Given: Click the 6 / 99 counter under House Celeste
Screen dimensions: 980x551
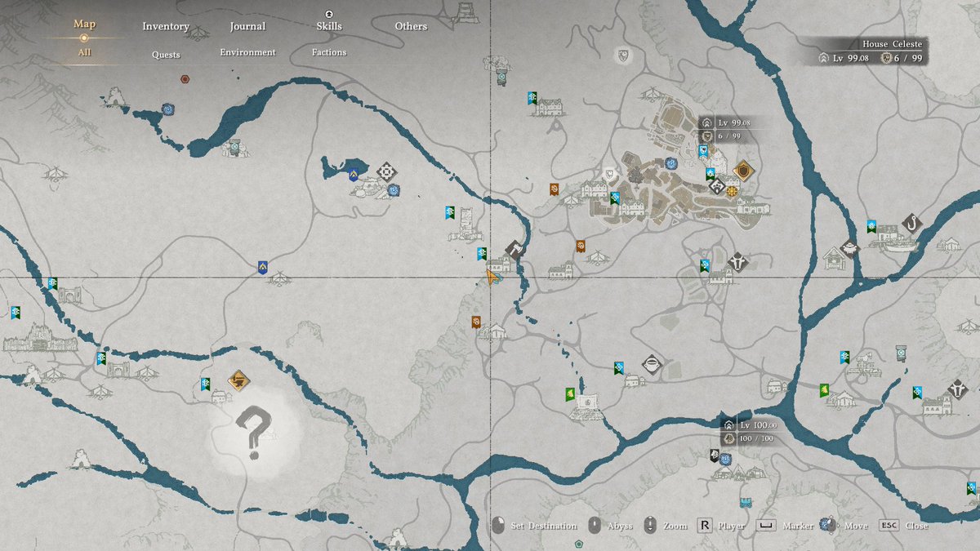Looking at the screenshot, I should tap(901, 58).
